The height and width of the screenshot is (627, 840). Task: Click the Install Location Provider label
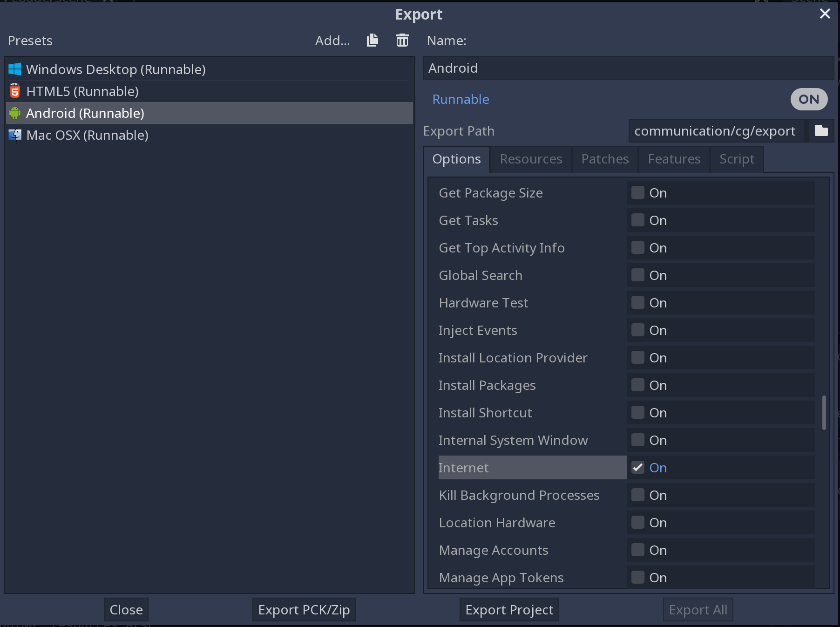click(x=513, y=358)
